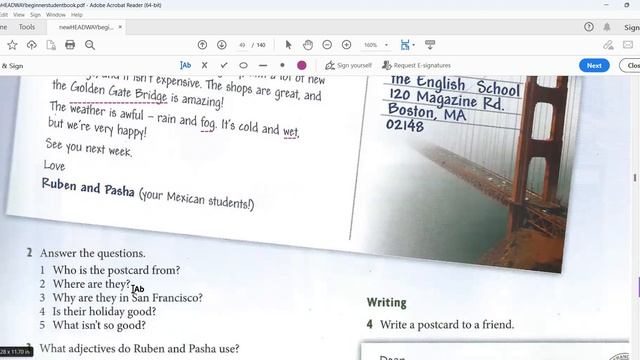
Task: Select the cross mark tool
Action: point(204,65)
